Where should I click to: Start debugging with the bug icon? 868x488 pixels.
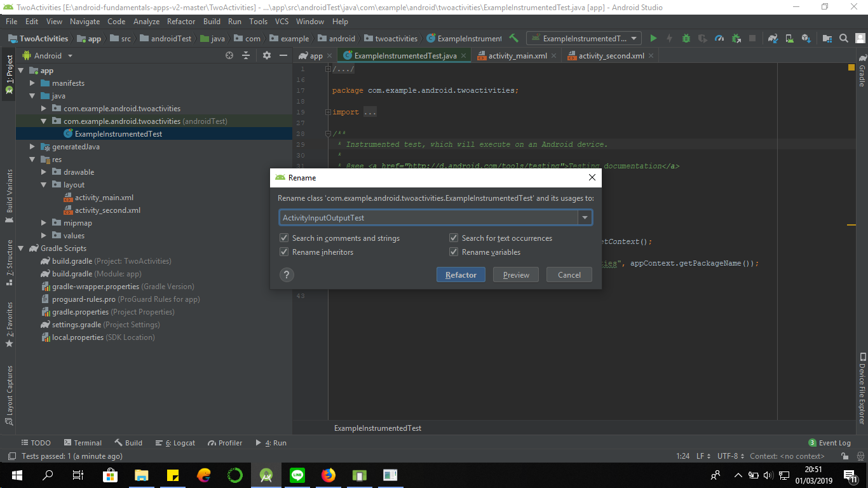point(686,38)
